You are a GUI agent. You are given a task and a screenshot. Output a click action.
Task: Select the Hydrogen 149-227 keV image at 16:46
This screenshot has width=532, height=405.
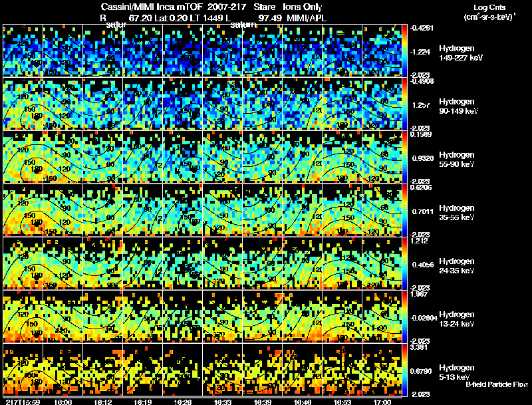point(303,51)
